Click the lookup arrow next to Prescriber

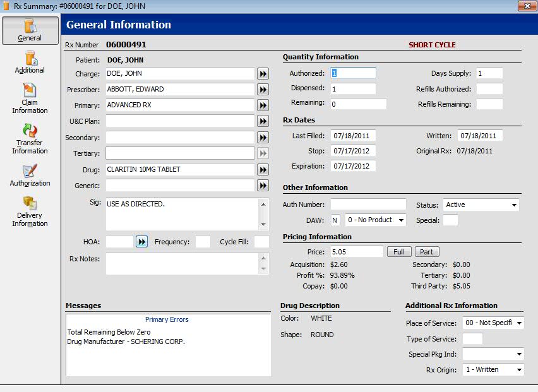point(263,90)
